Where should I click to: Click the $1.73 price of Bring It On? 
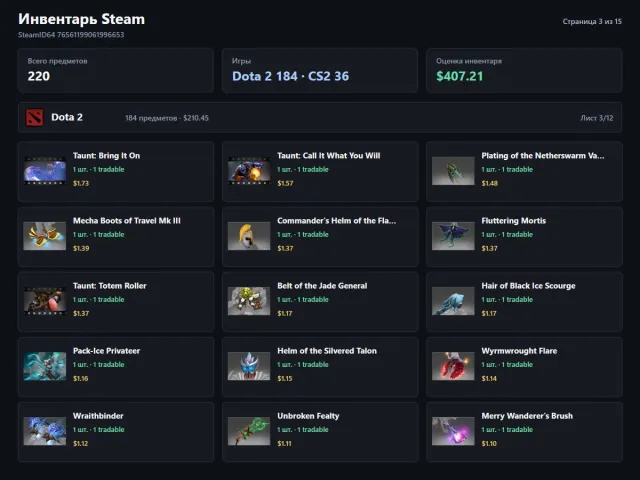(x=81, y=183)
